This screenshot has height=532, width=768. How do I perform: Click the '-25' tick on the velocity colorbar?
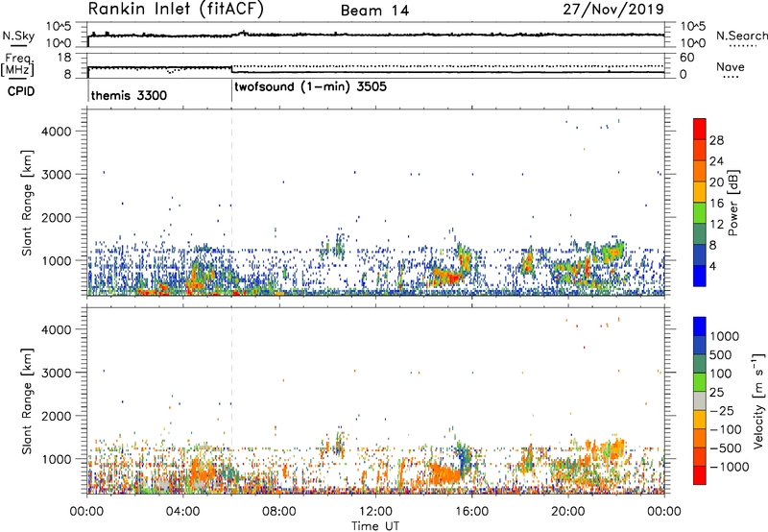tap(721, 410)
